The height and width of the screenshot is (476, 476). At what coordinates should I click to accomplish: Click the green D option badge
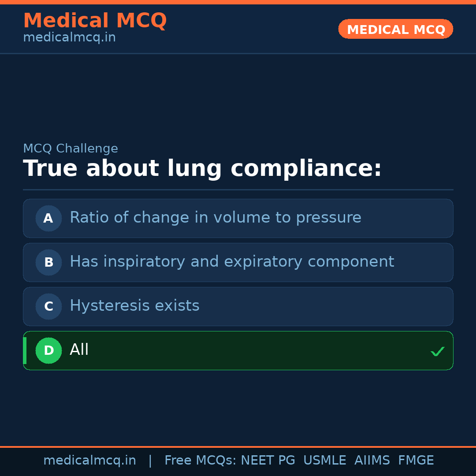[48, 350]
